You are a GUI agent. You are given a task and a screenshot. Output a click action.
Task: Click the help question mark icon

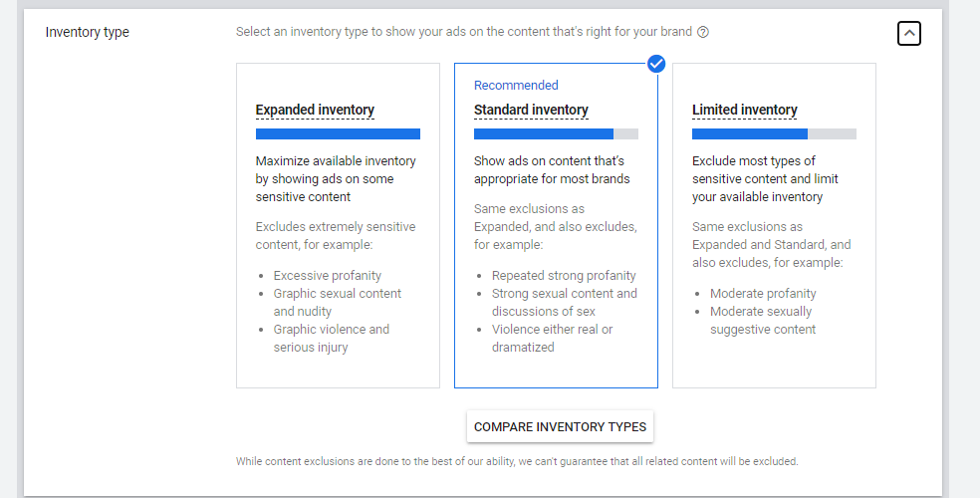(703, 32)
